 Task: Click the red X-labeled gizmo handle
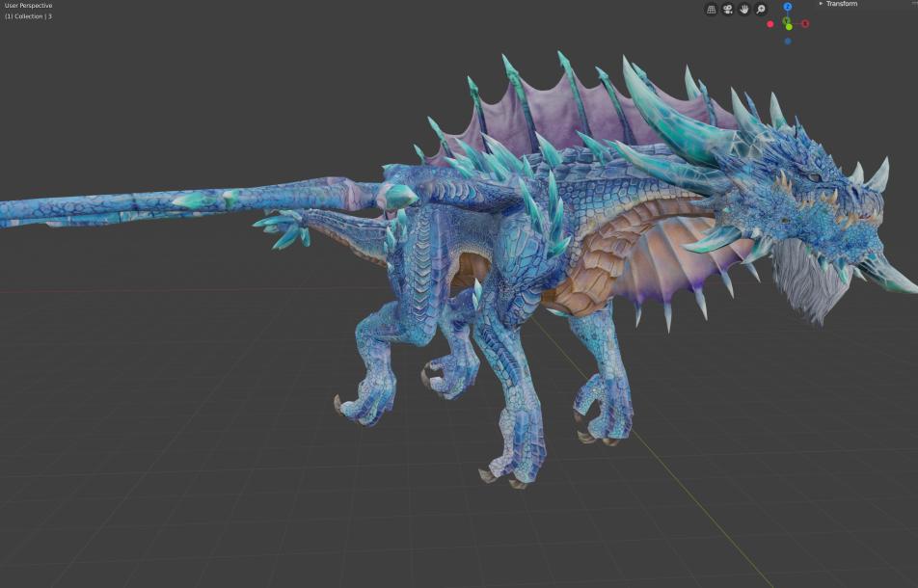805,23
